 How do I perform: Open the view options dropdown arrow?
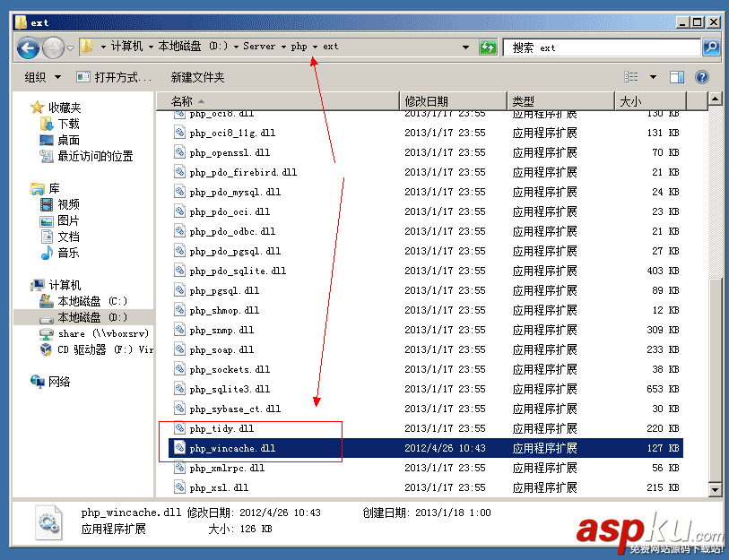[x=653, y=76]
